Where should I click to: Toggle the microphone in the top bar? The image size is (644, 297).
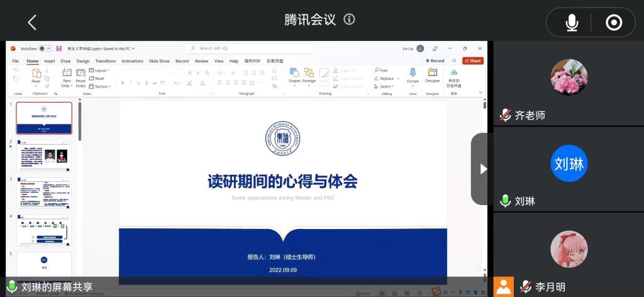point(572,23)
